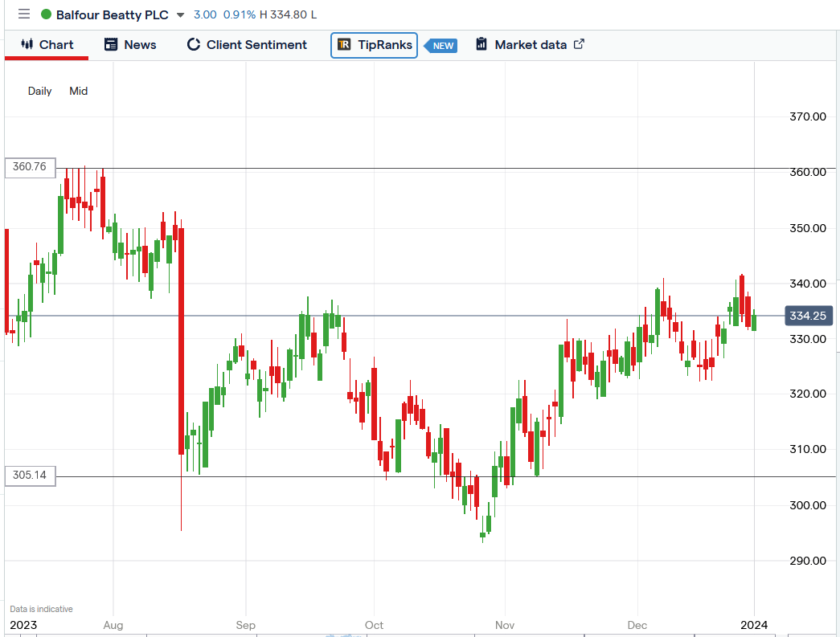
Task: Click the 300.00 price axis label
Action: pyautogui.click(x=808, y=505)
